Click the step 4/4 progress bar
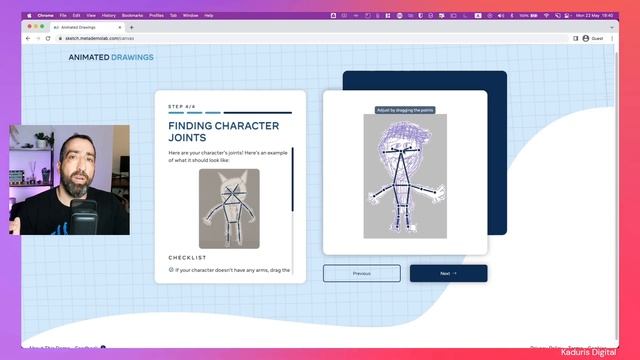The image size is (640, 360). coord(230,113)
